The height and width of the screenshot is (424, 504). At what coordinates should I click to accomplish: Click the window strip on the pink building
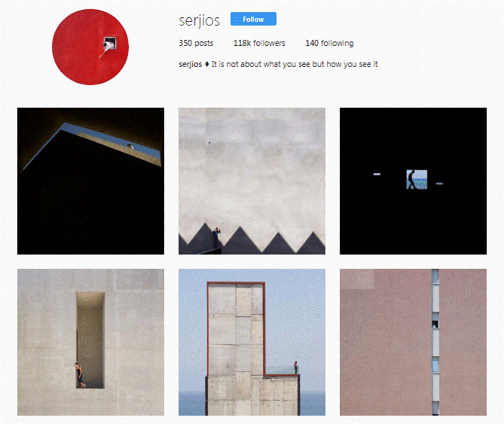[435, 342]
